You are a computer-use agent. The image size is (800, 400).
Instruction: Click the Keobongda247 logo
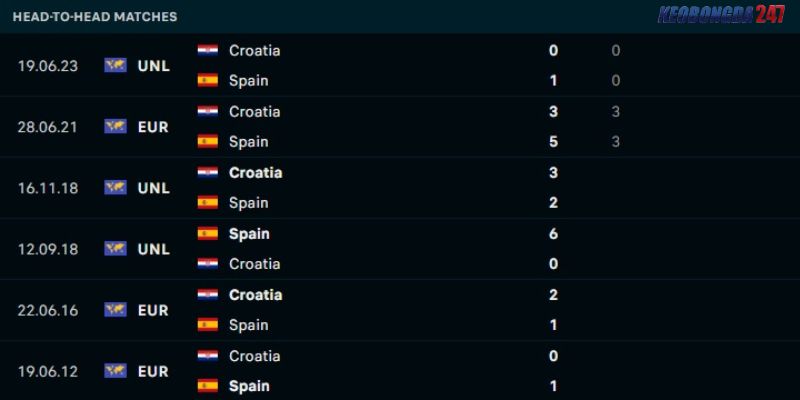tap(721, 15)
